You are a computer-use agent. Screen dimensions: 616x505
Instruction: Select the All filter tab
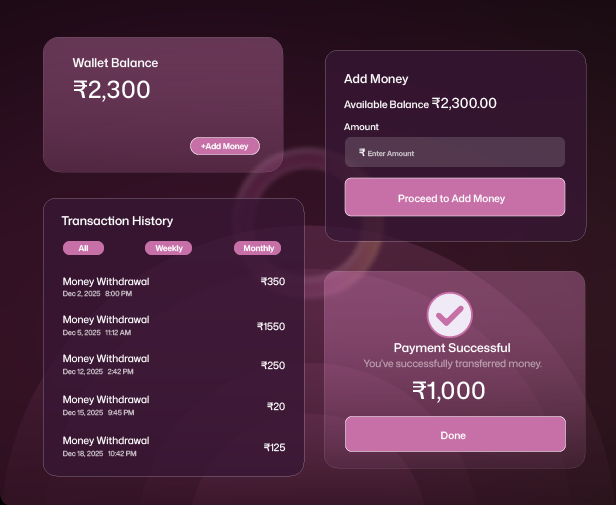click(83, 248)
